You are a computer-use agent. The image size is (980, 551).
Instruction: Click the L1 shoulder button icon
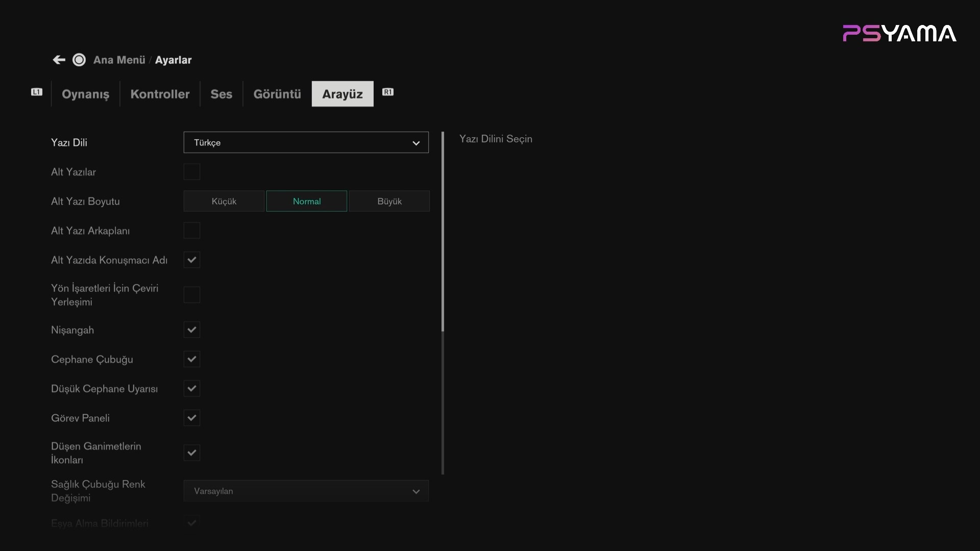[37, 92]
